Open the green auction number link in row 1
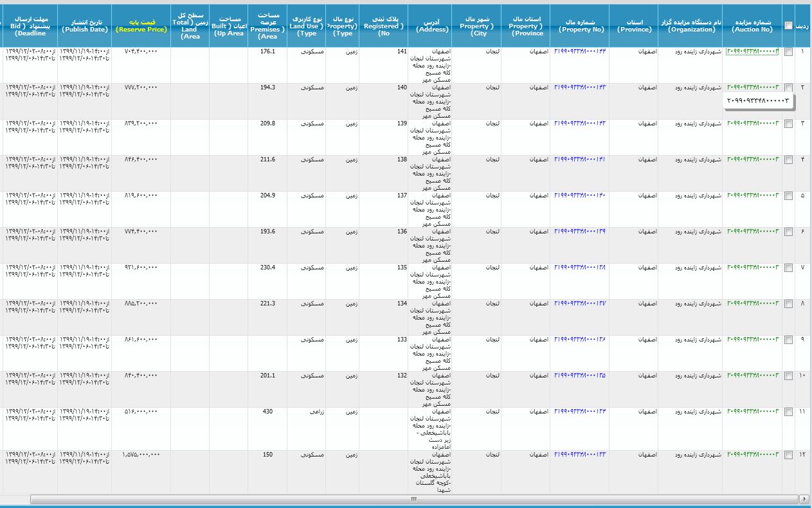812x508 pixels. click(x=752, y=51)
